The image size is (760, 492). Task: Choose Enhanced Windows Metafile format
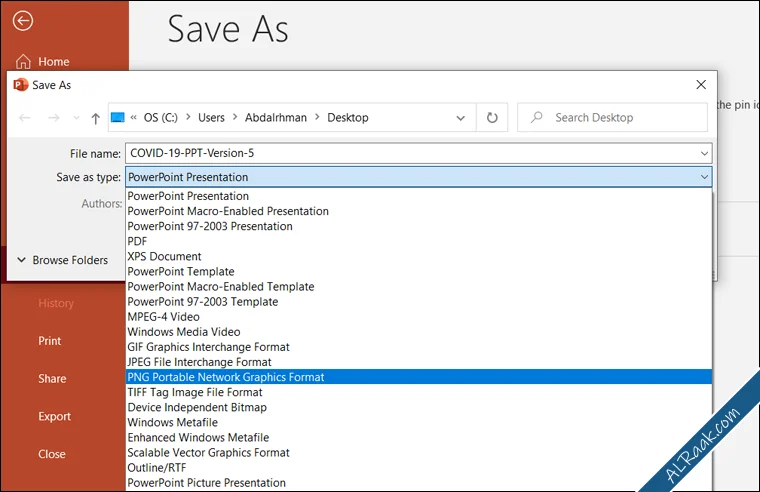[419, 437]
